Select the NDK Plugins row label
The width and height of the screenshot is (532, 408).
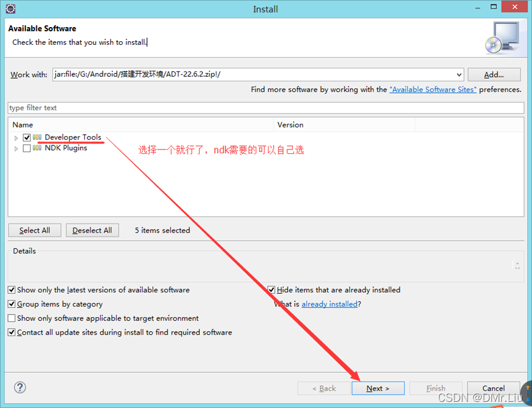coord(66,148)
